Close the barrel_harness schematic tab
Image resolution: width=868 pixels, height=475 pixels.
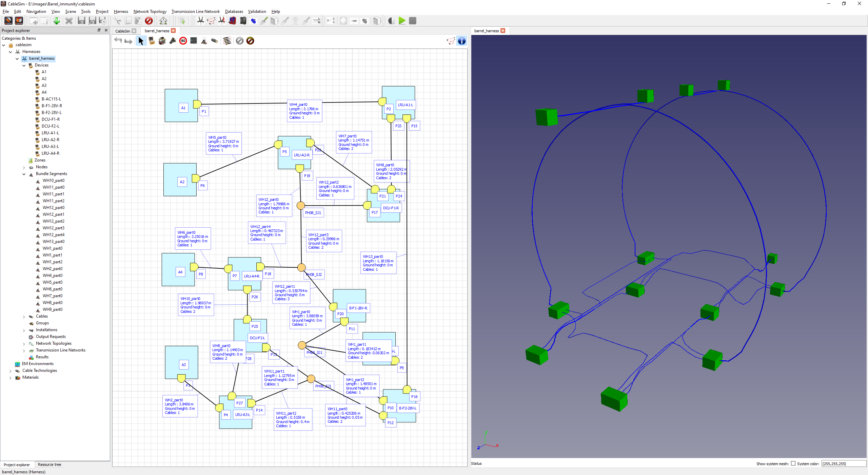click(173, 31)
